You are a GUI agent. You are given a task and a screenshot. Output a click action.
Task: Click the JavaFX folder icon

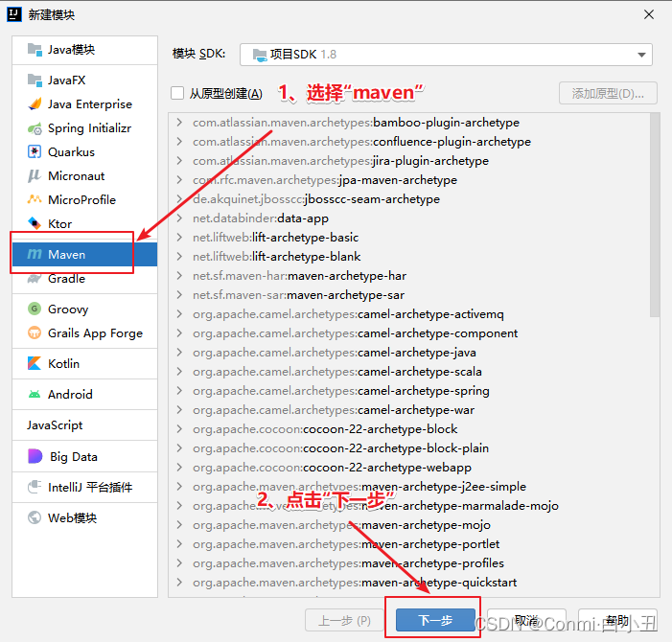pos(35,80)
